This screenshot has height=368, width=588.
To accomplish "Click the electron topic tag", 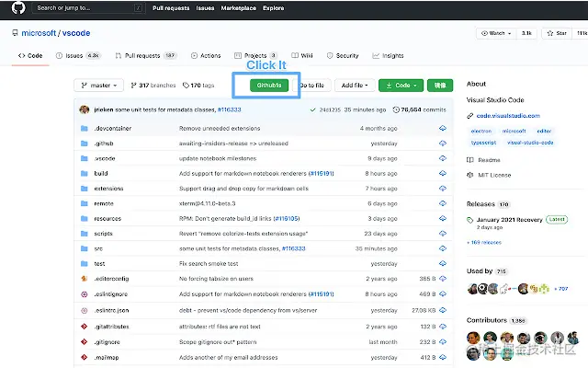I will 481,131.
